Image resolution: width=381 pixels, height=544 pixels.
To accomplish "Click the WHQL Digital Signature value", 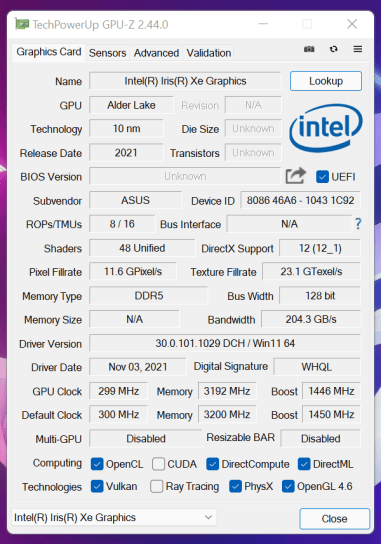I will tap(317, 367).
